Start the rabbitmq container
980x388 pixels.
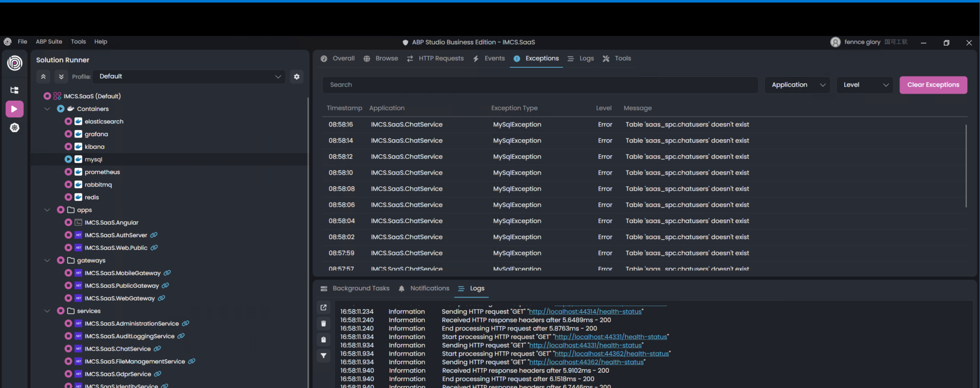tap(68, 185)
